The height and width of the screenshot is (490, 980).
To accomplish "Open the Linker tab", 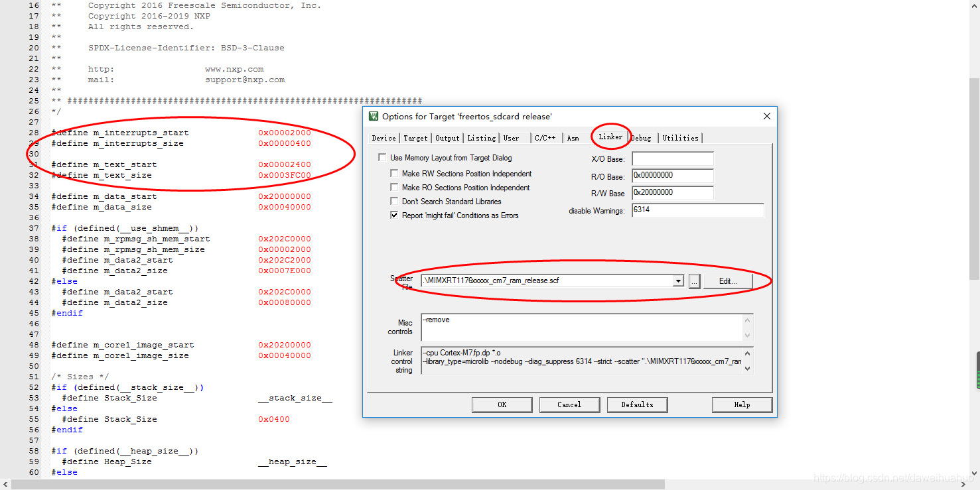I will click(610, 137).
